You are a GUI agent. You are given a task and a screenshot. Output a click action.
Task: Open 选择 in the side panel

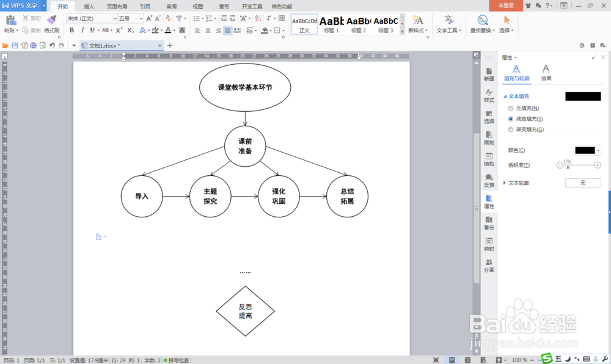point(489,117)
